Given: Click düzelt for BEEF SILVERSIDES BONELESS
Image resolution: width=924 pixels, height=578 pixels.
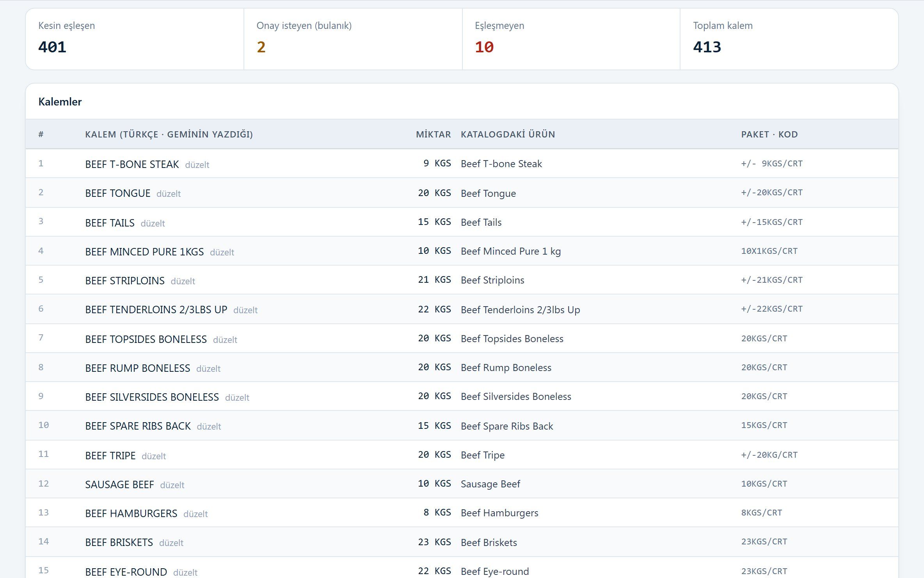Looking at the screenshot, I should coord(237,398).
